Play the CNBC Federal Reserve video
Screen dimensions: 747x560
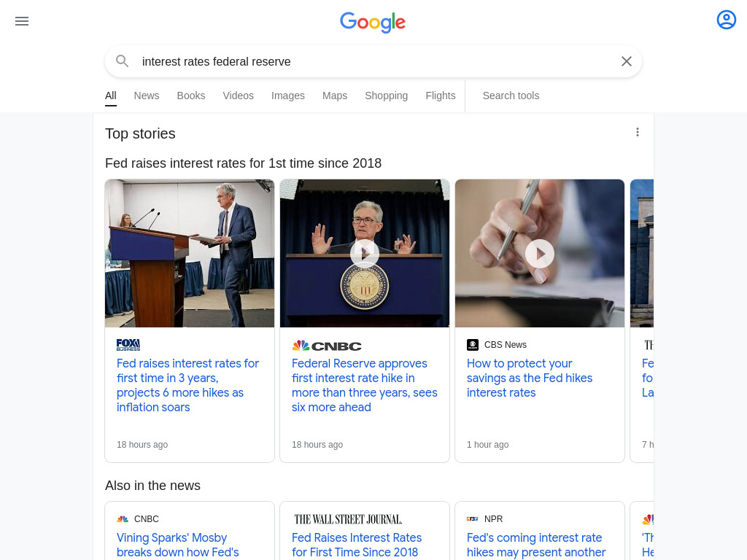[x=365, y=253]
